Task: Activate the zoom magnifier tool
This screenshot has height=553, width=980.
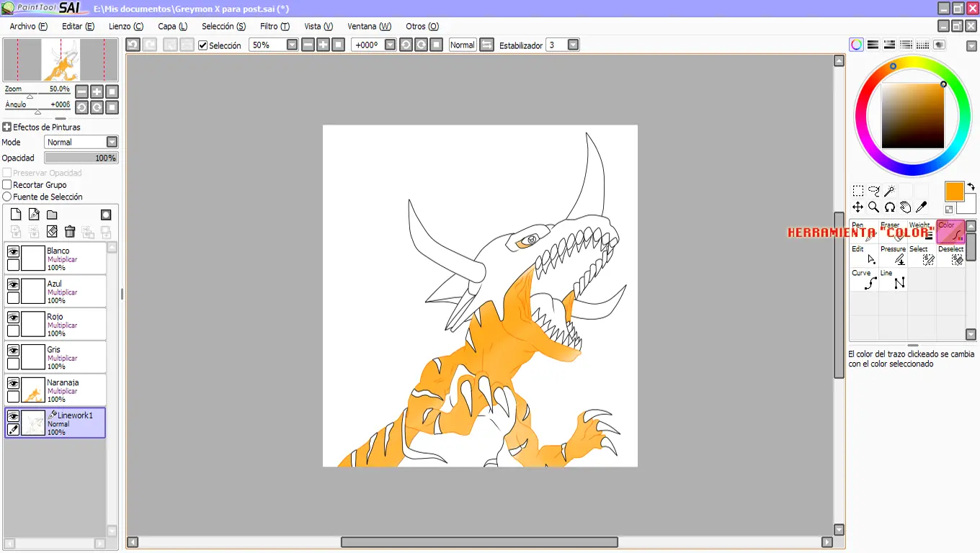Action: coord(874,207)
